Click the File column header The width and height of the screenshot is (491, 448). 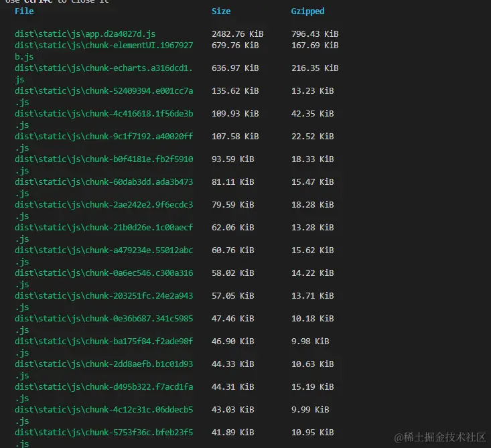point(24,11)
